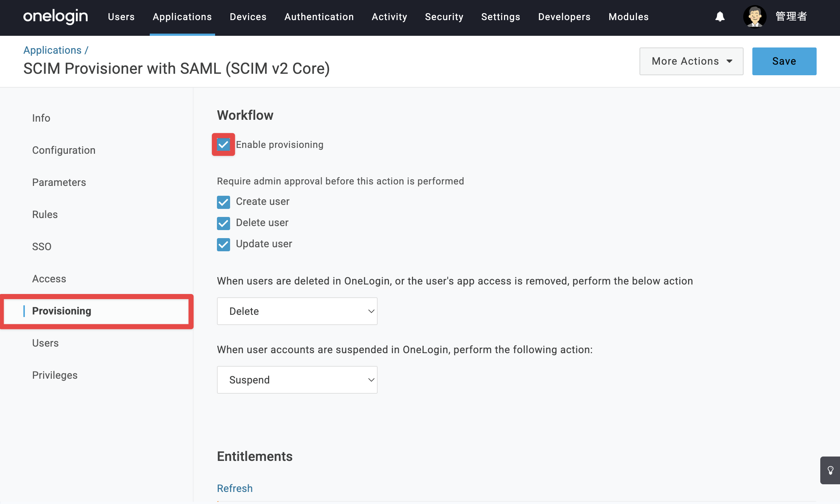Open the Developers top menu
The image size is (840, 504).
coord(564,17)
